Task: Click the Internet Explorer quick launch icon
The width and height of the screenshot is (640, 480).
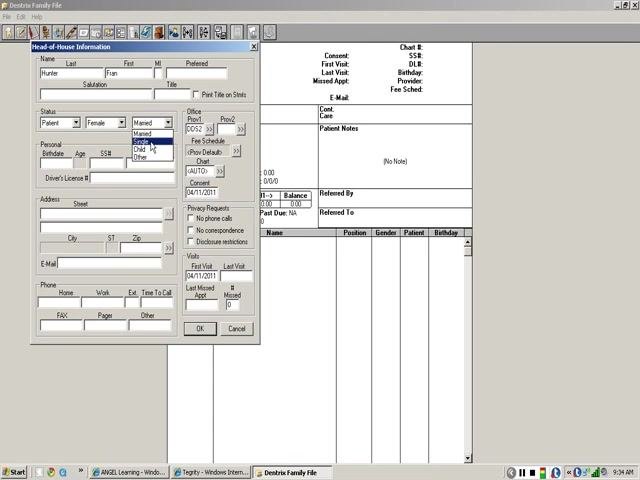Action: (x=63, y=472)
